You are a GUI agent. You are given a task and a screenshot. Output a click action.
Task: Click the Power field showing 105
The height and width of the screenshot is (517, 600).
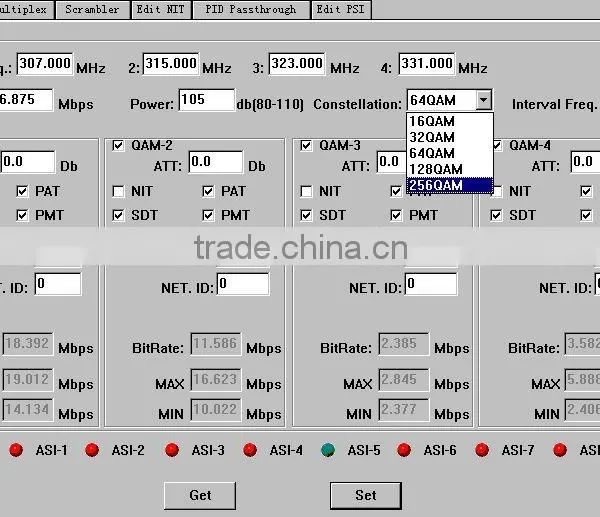click(207, 100)
